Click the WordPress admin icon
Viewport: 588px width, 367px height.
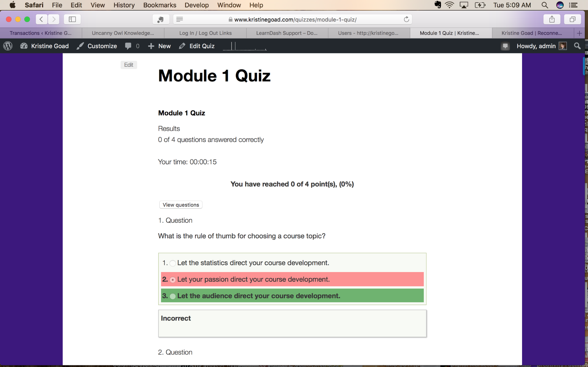[9, 46]
